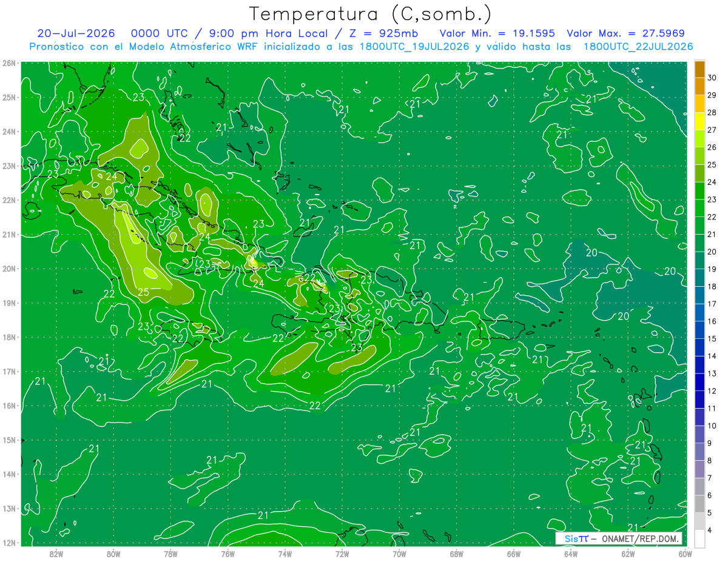Screen dimensions: 728x562
Task: Click the '13N' latitude axis label
Action: point(9,509)
